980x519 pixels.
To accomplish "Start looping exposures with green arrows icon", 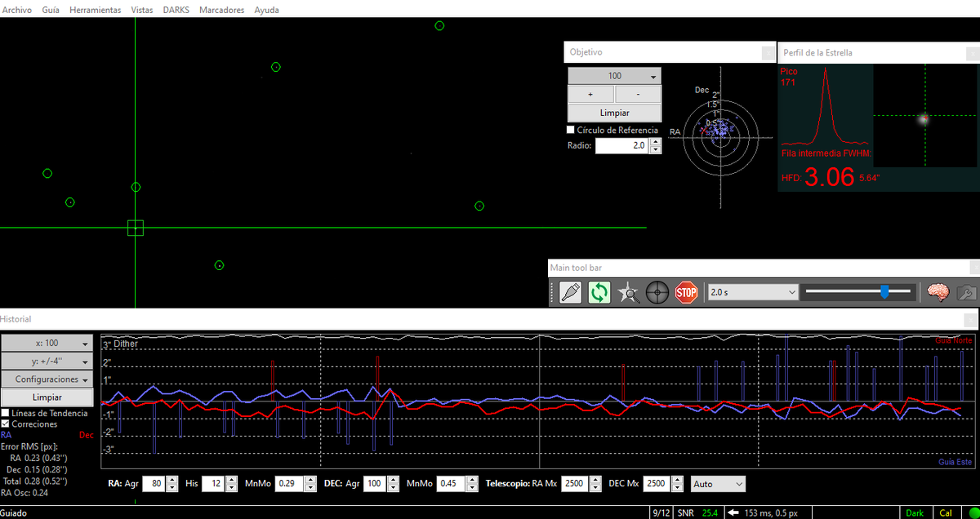I will [x=599, y=292].
